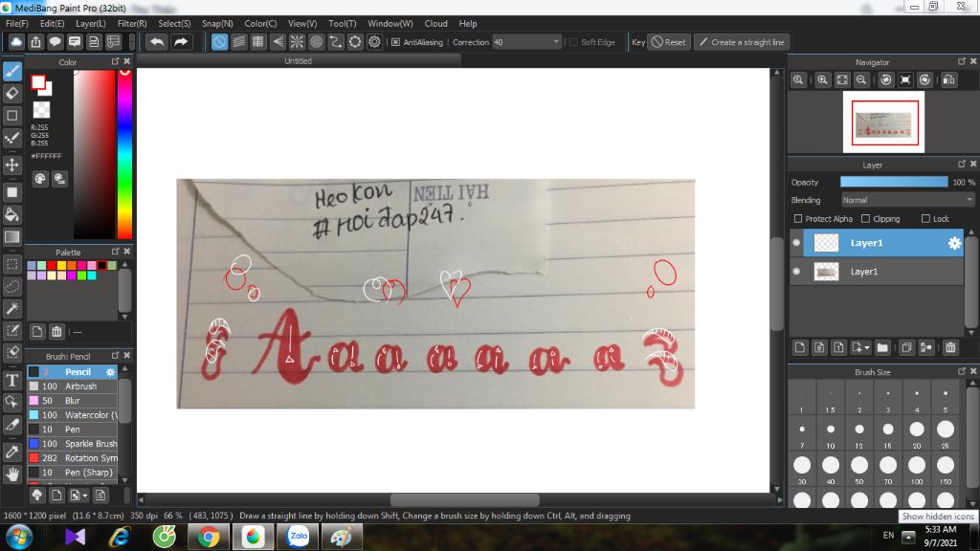Enable parallel lines snap
Image resolution: width=980 pixels, height=551 pixels.
238,42
